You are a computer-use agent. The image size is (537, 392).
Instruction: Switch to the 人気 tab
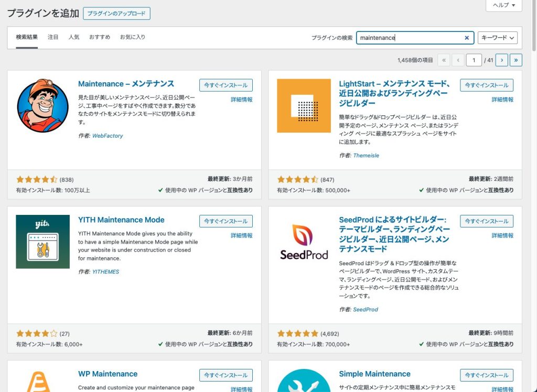[73, 37]
